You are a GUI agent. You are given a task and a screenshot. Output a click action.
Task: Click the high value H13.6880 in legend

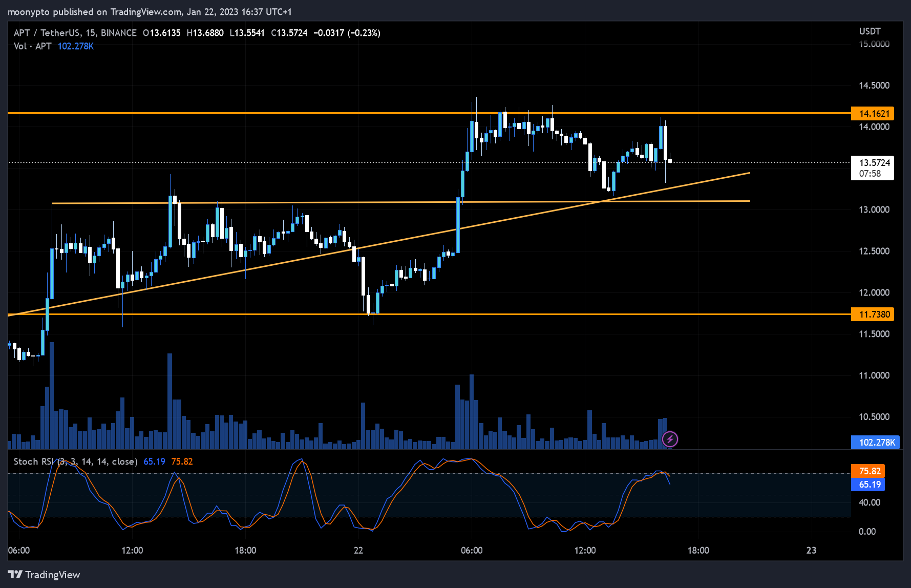click(x=205, y=33)
